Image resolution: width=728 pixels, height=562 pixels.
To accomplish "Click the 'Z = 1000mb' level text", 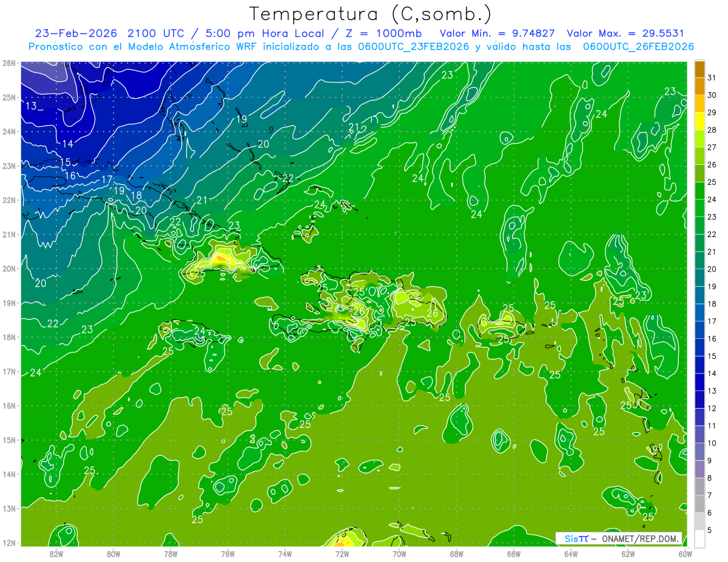I will coord(383,33).
